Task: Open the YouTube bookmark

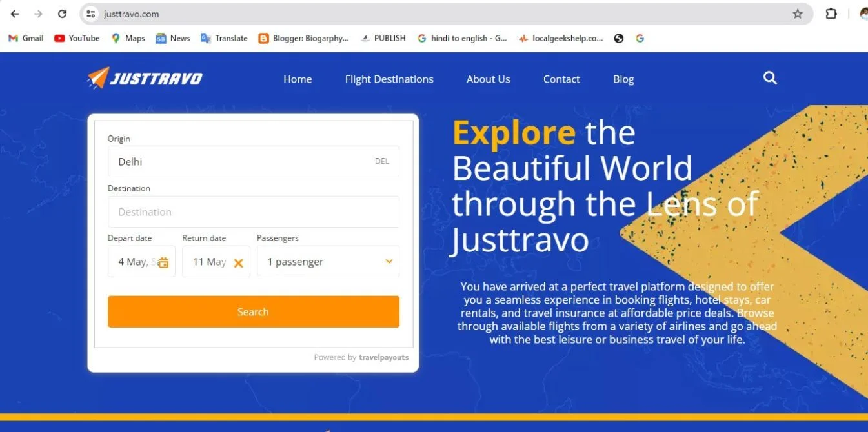Action: coord(77,38)
